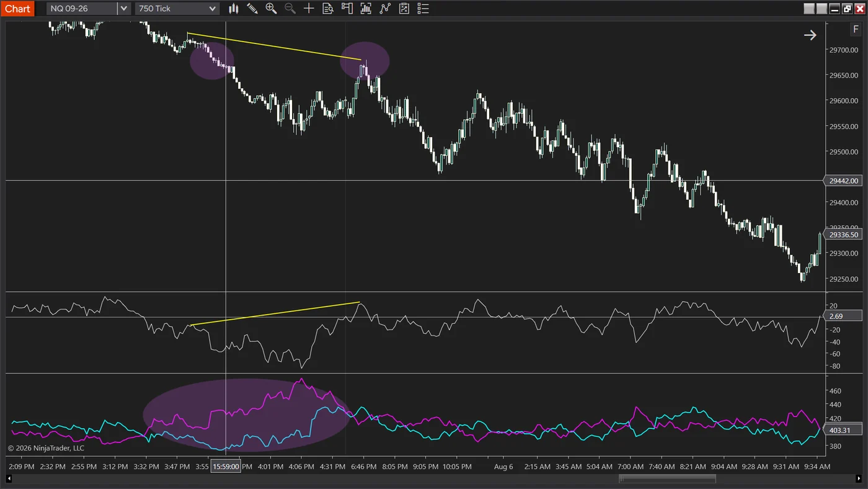The image size is (868, 489).
Task: Click the 29442.00 horizontal line price marker
Action: point(844,181)
